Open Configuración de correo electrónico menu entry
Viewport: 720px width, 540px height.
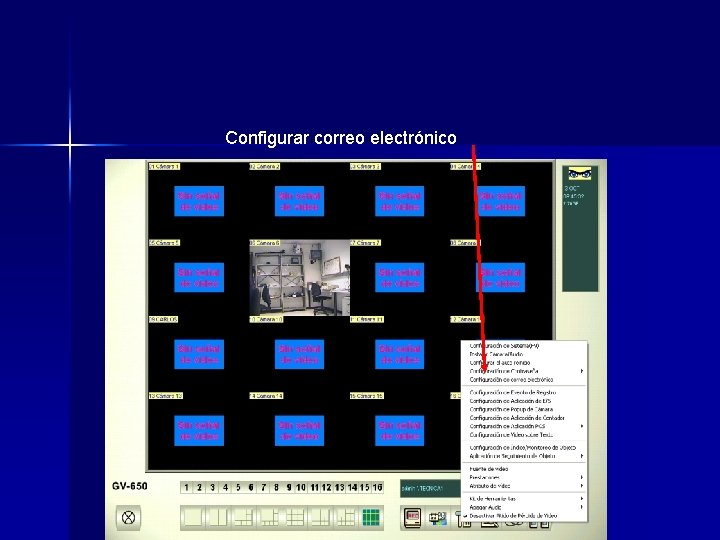tap(511, 380)
